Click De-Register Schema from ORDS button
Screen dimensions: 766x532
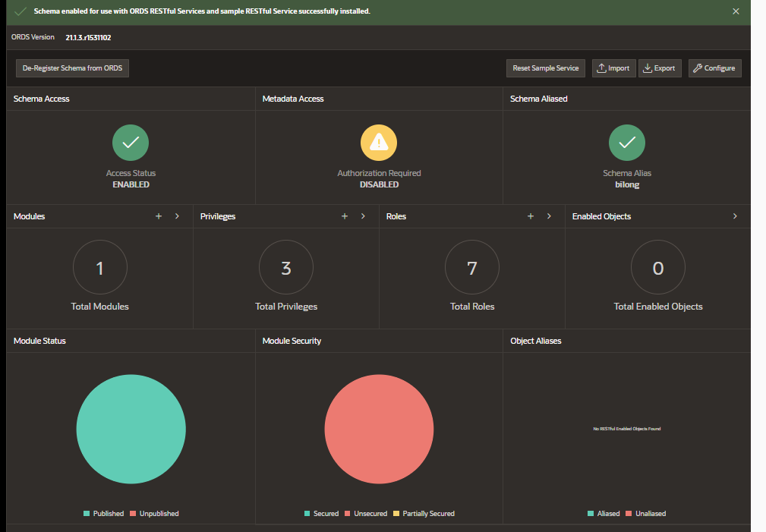pyautogui.click(x=72, y=68)
